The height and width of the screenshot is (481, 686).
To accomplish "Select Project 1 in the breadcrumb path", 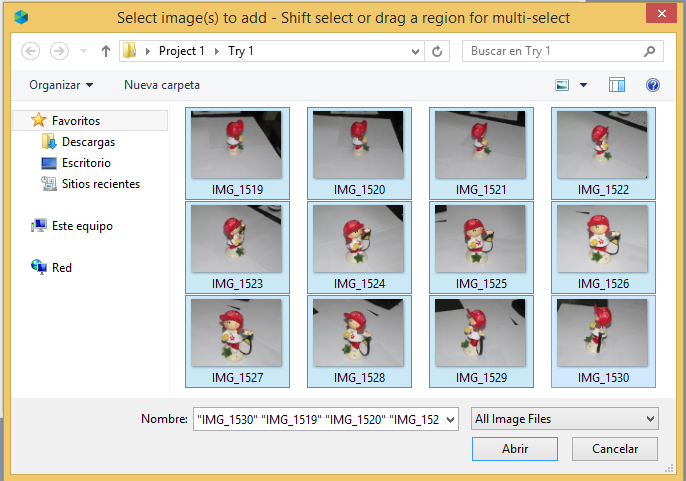I will click(x=182, y=51).
